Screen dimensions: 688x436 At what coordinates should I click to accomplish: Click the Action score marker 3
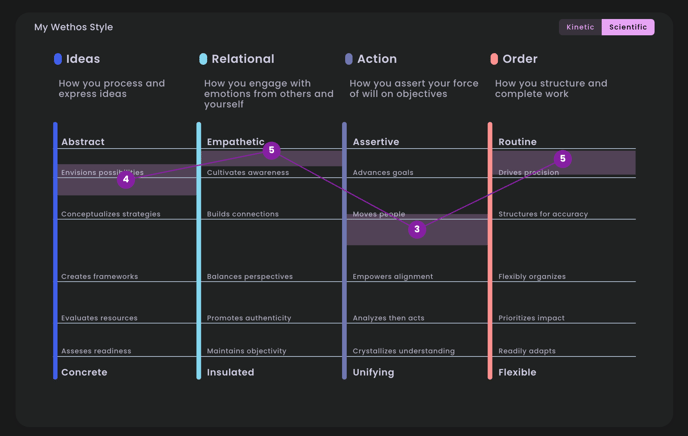[417, 230]
